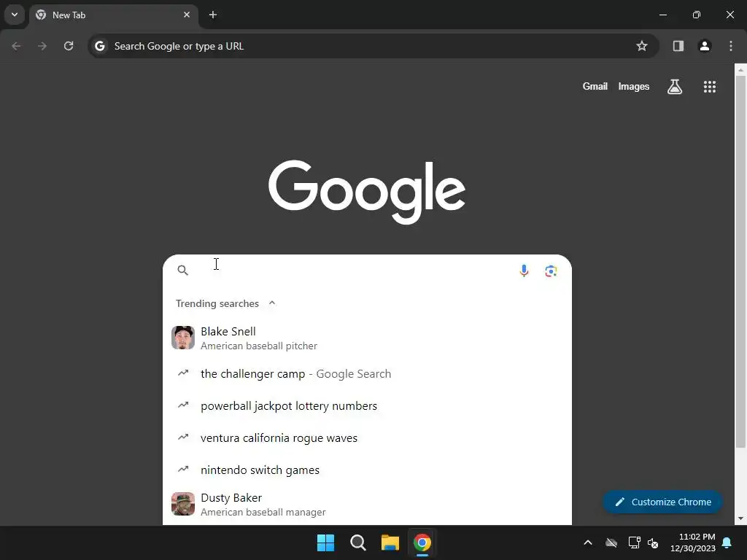Image resolution: width=747 pixels, height=560 pixels.
Task: Click the scrollbar up arrow
Action: coord(740,69)
